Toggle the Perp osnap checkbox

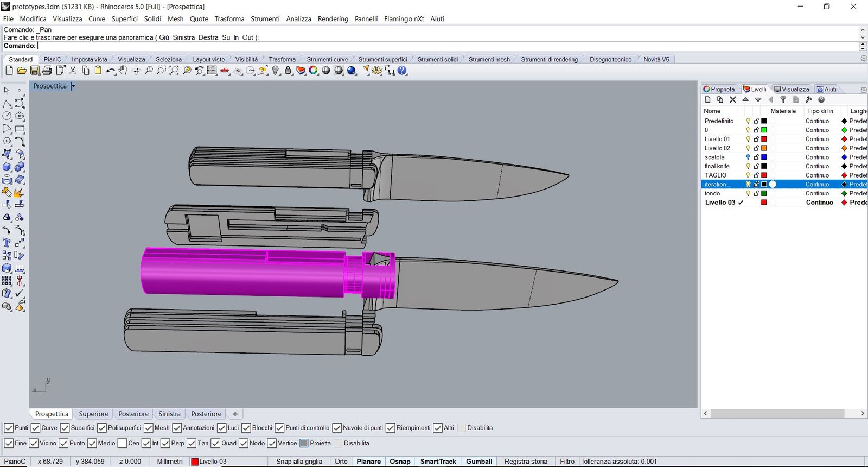(165, 443)
